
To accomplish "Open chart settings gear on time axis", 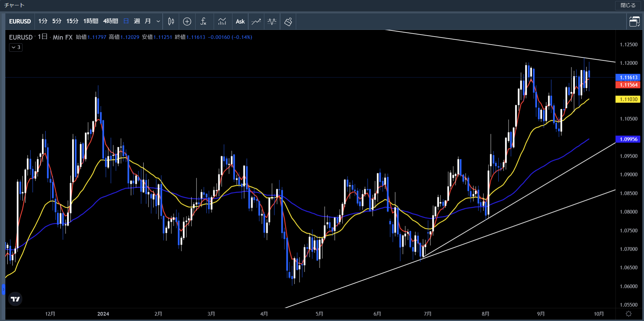I will pyautogui.click(x=629, y=314).
